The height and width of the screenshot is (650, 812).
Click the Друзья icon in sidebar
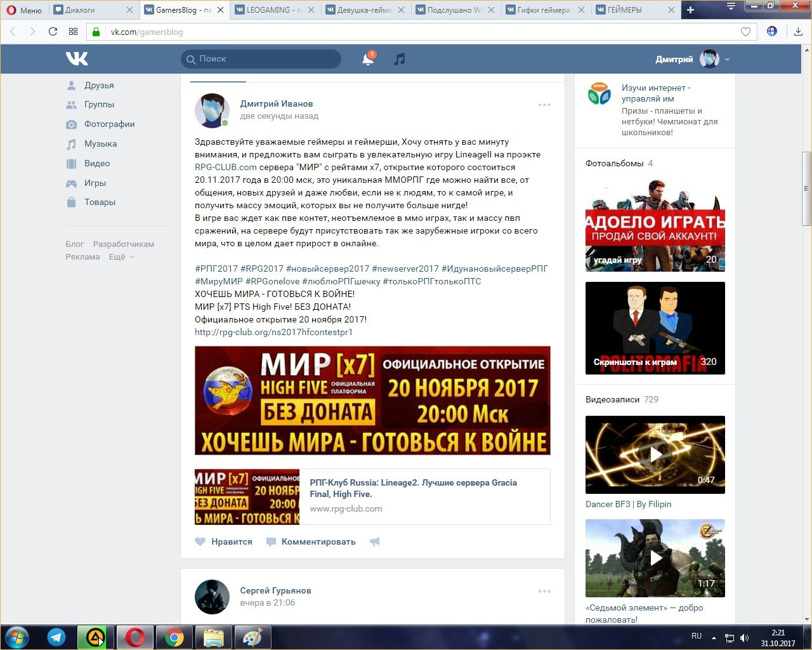[x=72, y=85]
